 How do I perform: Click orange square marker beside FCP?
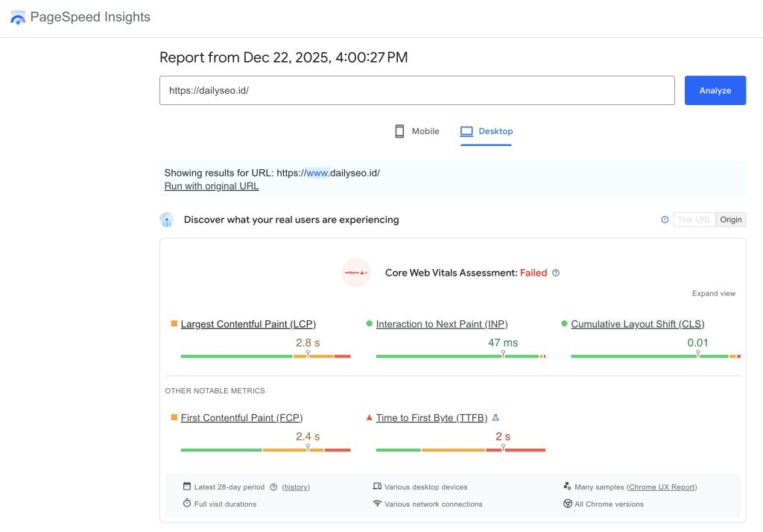click(174, 417)
